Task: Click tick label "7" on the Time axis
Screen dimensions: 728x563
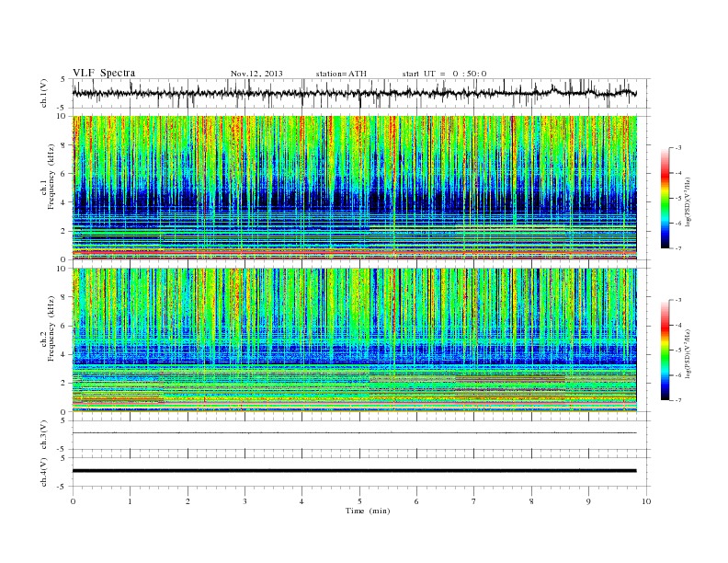Action: pyautogui.click(x=474, y=501)
